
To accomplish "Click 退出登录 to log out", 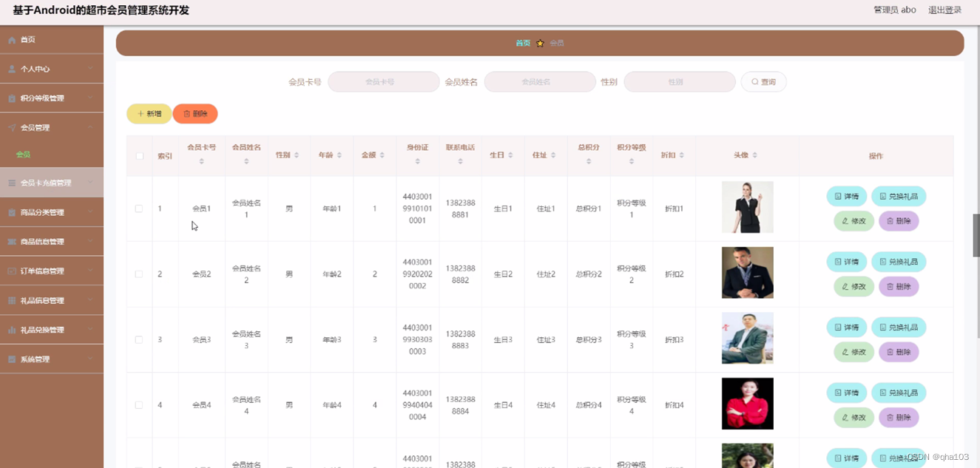I will pyautogui.click(x=945, y=10).
